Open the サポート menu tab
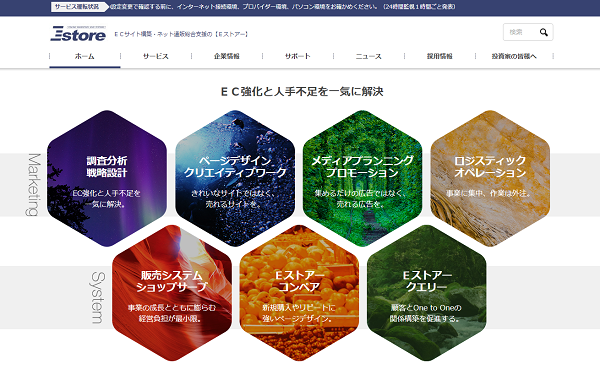Screen dimensions: 600x380 pyautogui.click(x=298, y=56)
